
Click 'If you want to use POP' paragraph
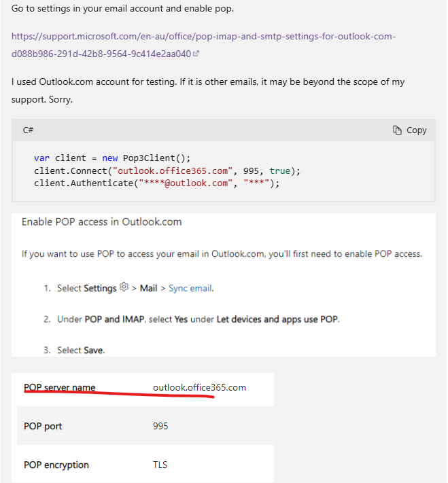click(x=222, y=254)
